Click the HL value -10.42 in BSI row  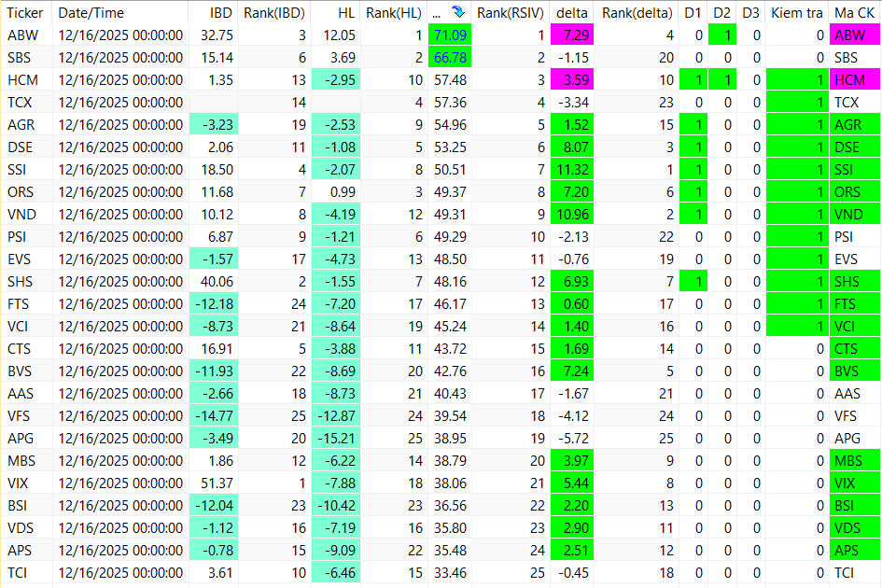coord(336,505)
